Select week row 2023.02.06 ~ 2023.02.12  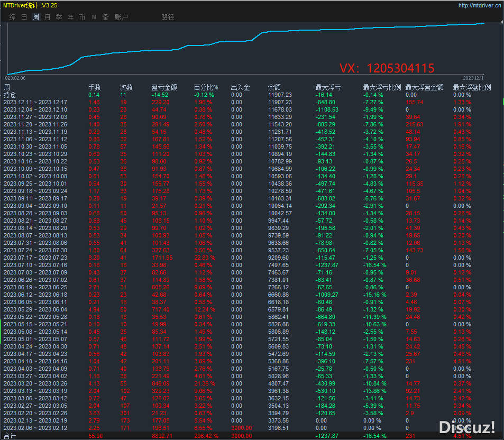coord(35,428)
